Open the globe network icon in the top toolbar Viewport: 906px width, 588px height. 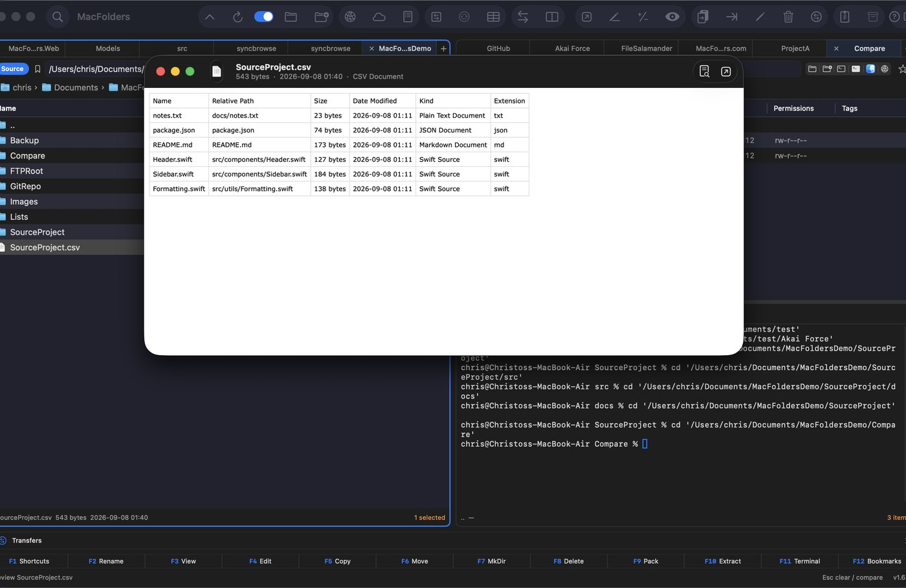(x=350, y=17)
